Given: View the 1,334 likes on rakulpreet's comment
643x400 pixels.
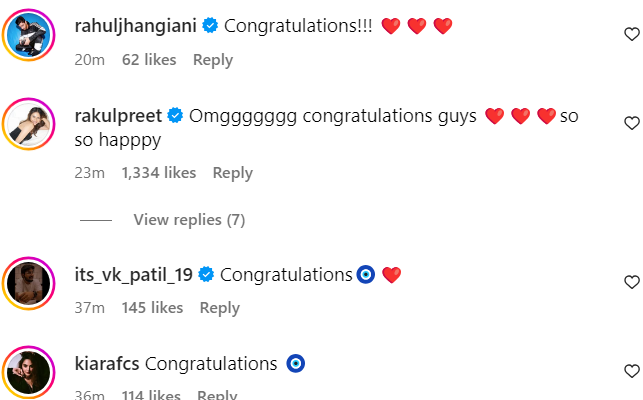Looking at the screenshot, I should click(158, 173).
